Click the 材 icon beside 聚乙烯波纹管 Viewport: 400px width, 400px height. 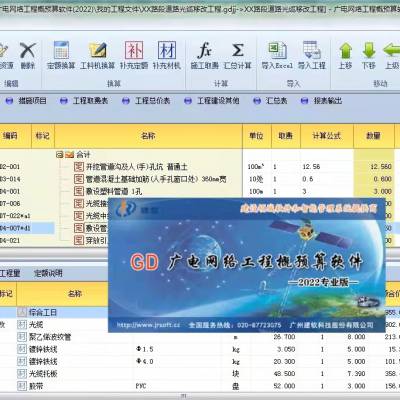[22, 337]
